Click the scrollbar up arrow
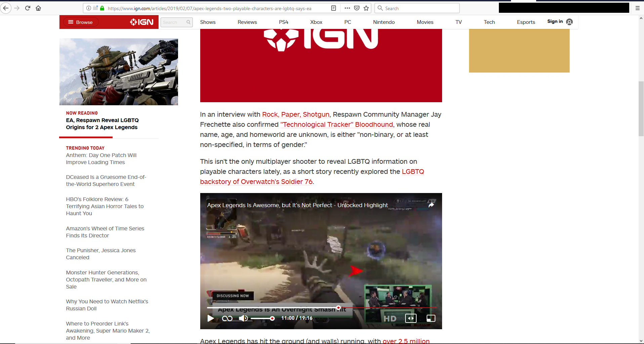The image size is (644, 344). [641, 18]
